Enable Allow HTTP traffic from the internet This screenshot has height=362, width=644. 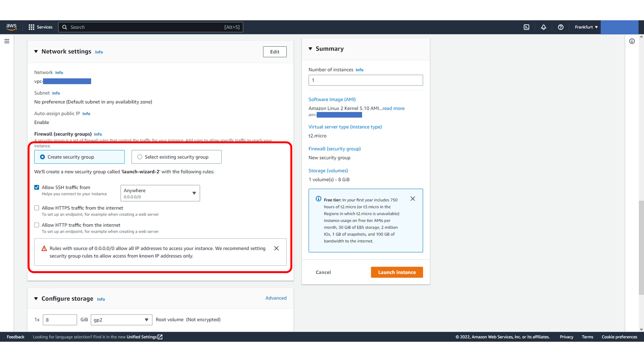[x=37, y=225]
